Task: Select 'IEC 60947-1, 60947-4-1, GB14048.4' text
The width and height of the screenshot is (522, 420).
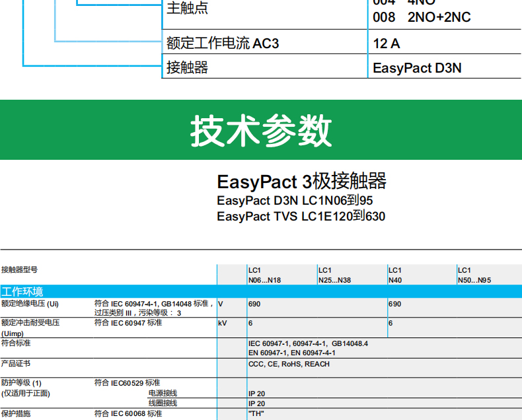Action: pos(308,343)
